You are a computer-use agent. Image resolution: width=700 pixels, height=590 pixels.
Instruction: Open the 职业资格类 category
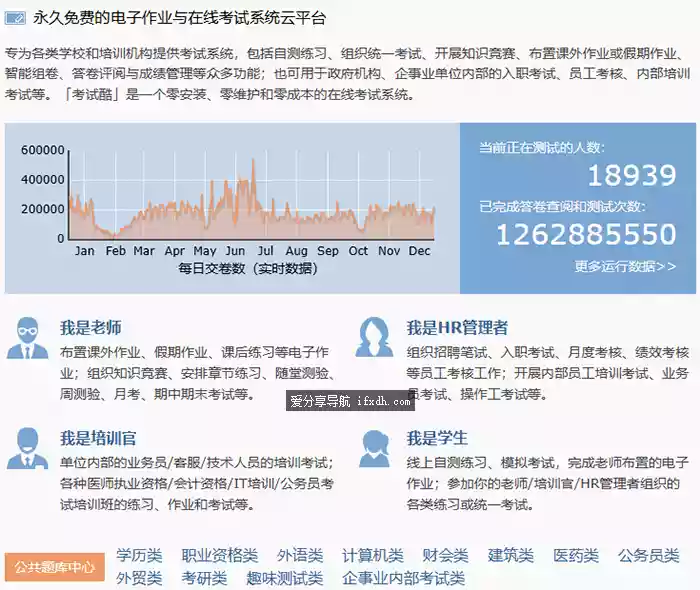pos(220,556)
